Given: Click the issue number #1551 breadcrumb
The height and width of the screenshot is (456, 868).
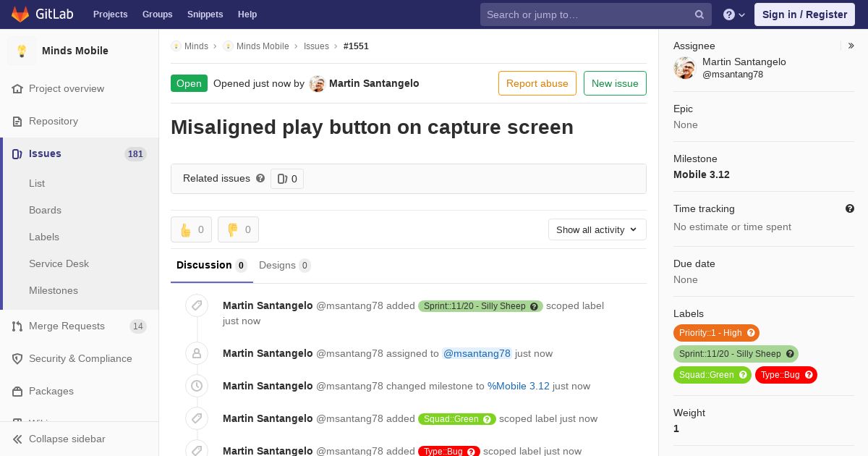Looking at the screenshot, I should pyautogui.click(x=356, y=46).
